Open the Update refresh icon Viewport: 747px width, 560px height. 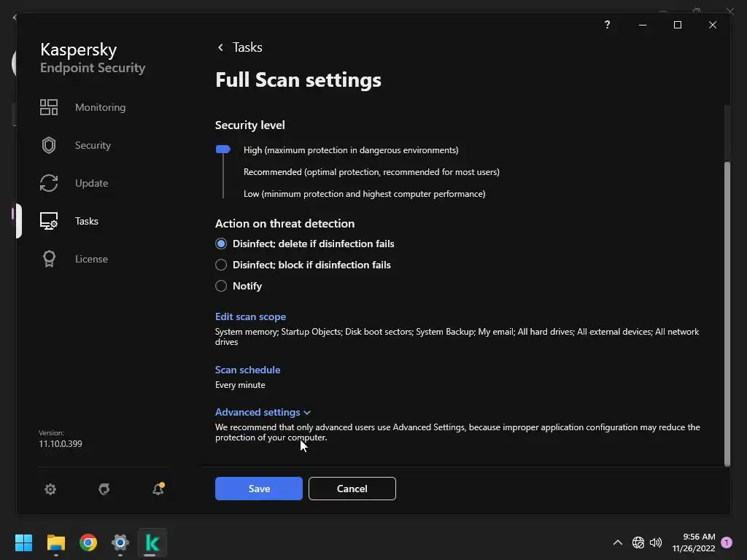coord(49,183)
